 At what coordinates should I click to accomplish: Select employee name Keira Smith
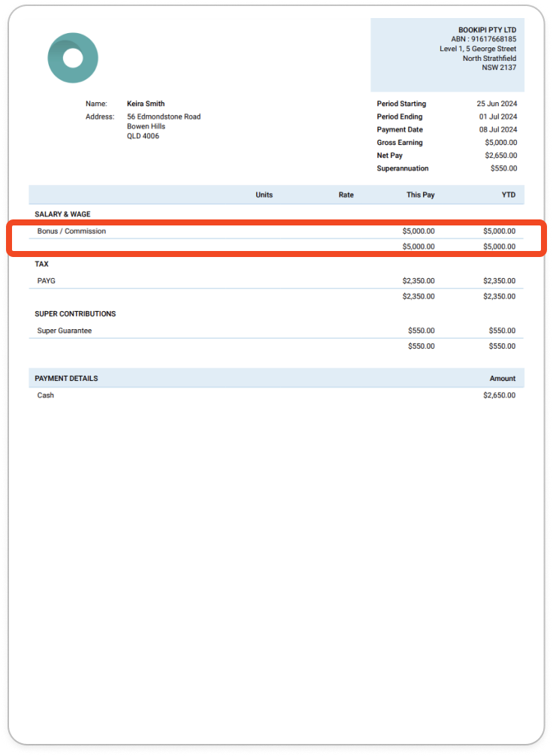point(146,104)
